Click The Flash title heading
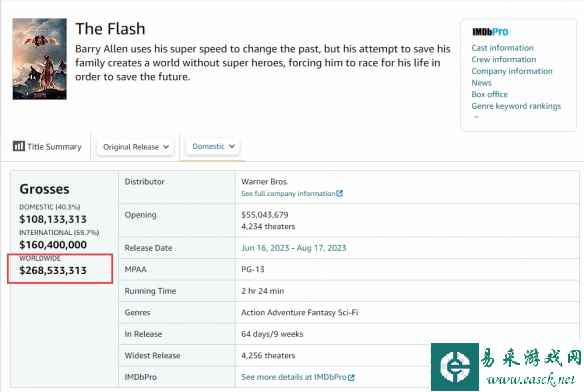584x392 pixels. tap(110, 29)
